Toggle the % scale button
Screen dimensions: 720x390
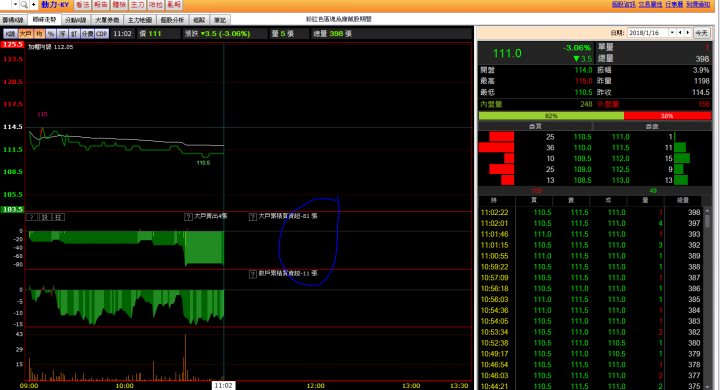pos(51,34)
